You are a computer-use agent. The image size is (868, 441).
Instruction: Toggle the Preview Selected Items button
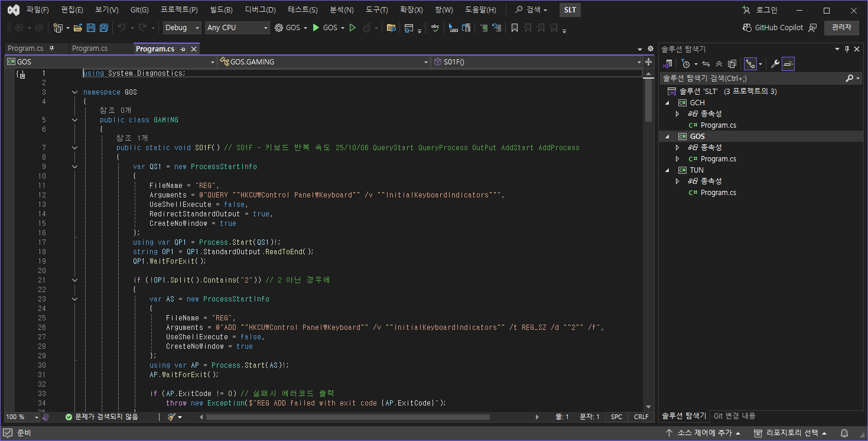point(788,64)
